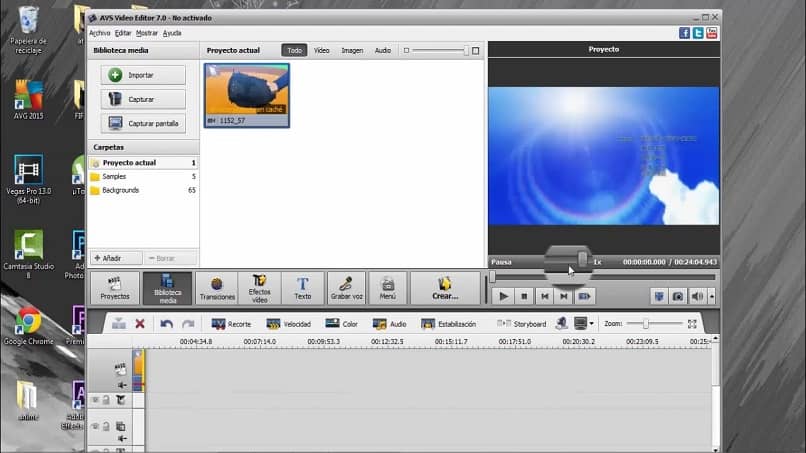The height and width of the screenshot is (453, 806).
Task: Open the display layout dropdown arrow
Action: tap(592, 323)
